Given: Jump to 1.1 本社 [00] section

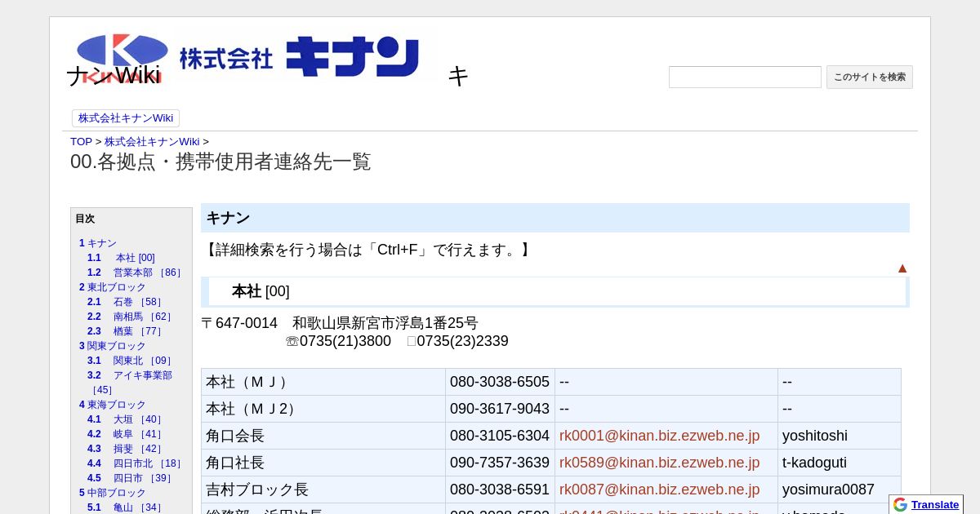Looking at the screenshot, I should click(x=121, y=258).
